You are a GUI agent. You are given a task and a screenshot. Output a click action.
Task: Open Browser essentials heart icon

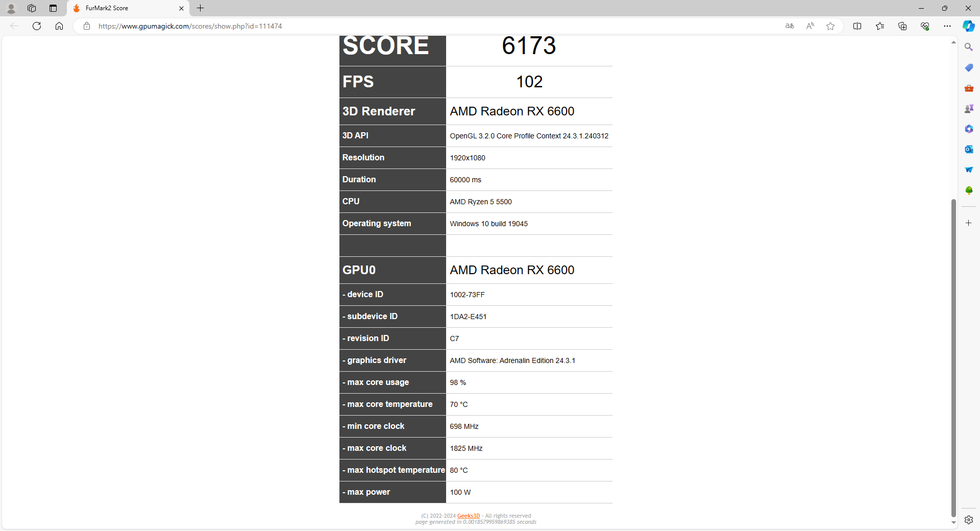(x=925, y=26)
